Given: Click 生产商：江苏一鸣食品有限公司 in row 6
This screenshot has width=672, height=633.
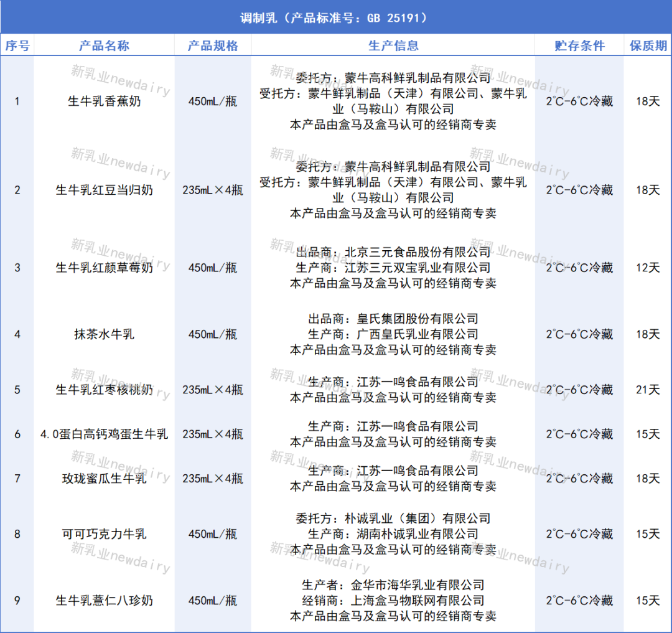Looking at the screenshot, I should click(393, 426).
